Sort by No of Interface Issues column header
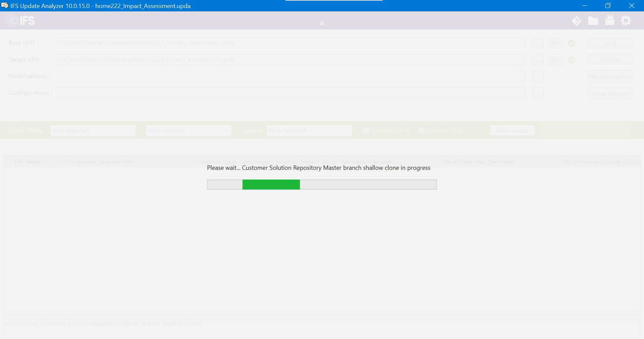 point(601,161)
